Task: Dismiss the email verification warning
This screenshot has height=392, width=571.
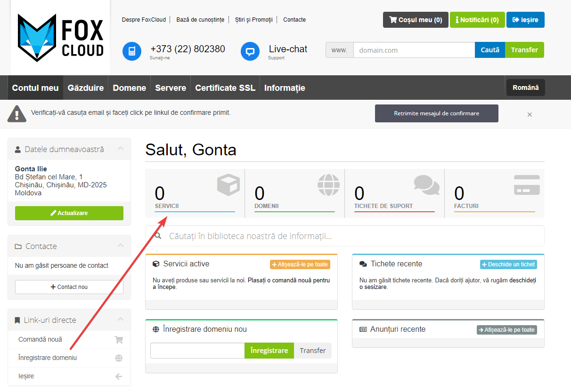Action: pos(530,114)
